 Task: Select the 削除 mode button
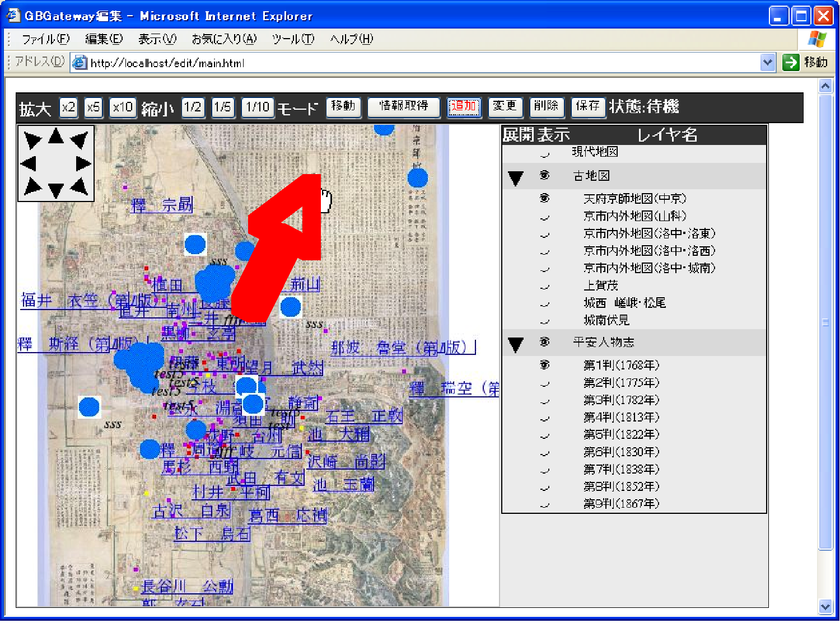[x=547, y=106]
